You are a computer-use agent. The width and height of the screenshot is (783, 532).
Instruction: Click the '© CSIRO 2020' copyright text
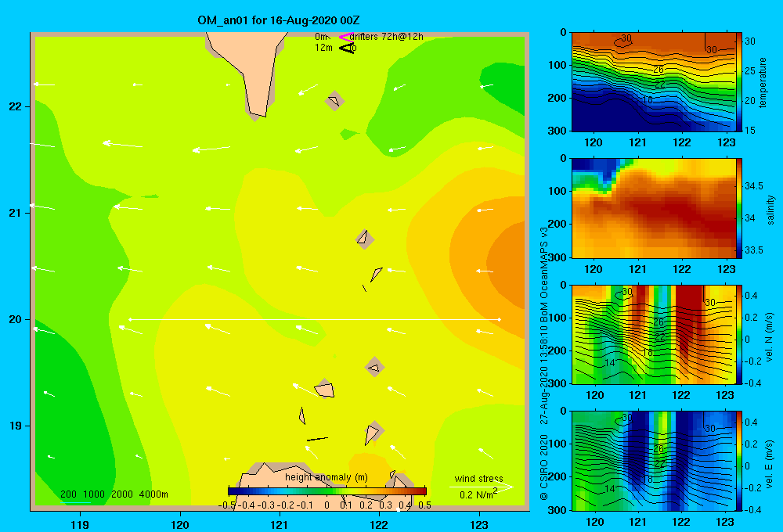tap(544, 466)
